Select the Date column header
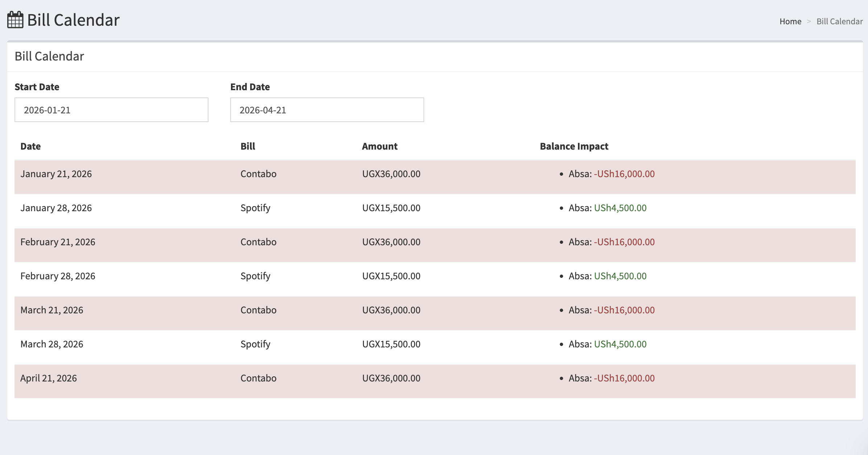The height and width of the screenshot is (455, 868). click(30, 146)
